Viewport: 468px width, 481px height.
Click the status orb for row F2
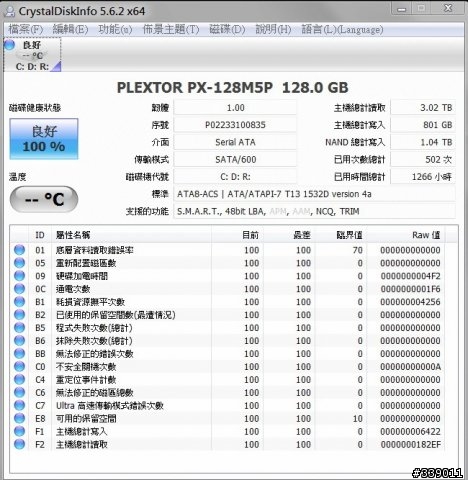click(x=20, y=444)
